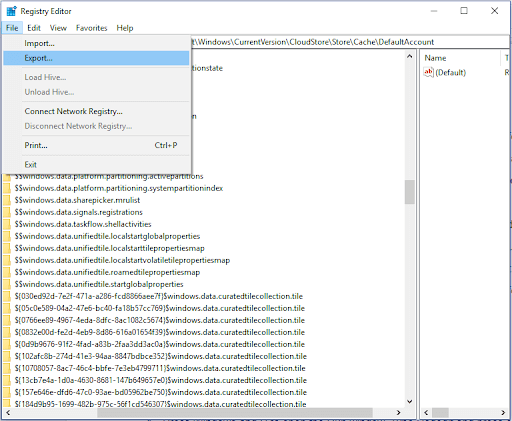The image size is (512, 421).
Task: Click folder icon of ${05c0e589 key
Action: [7, 308]
